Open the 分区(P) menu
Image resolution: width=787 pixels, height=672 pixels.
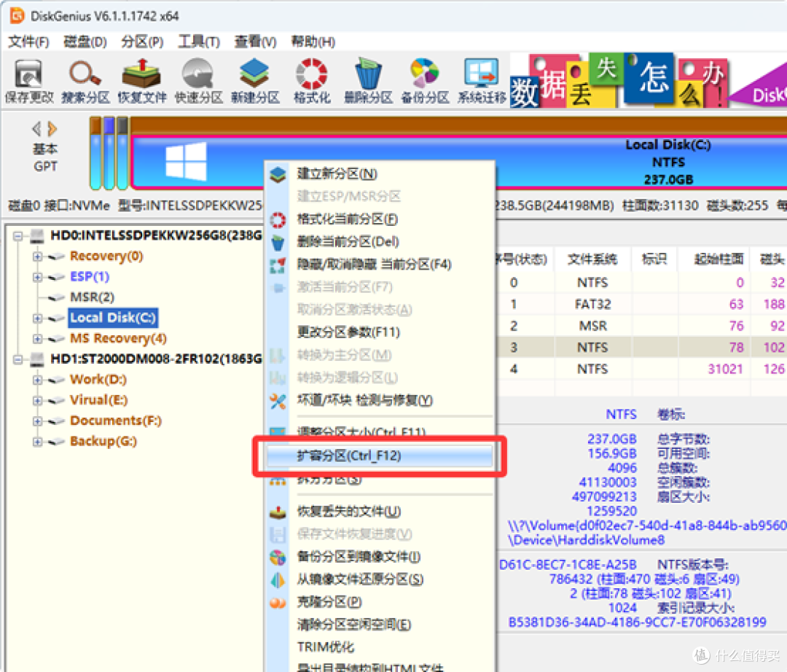(x=142, y=42)
